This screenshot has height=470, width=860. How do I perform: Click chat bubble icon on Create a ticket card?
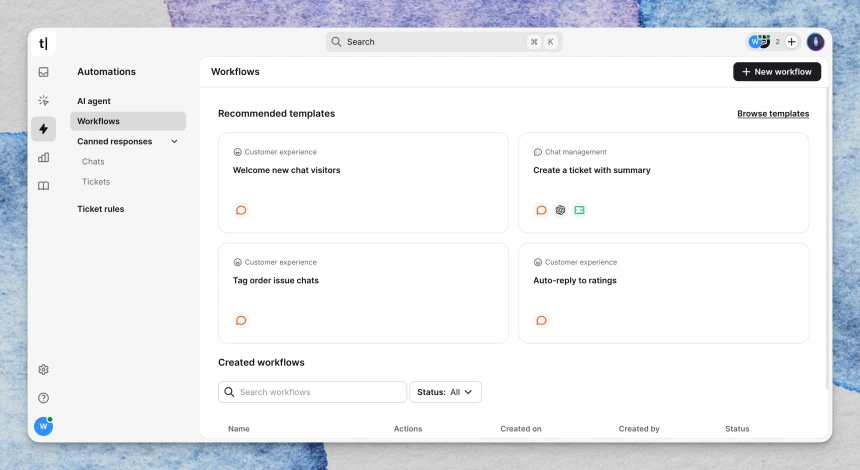541,210
